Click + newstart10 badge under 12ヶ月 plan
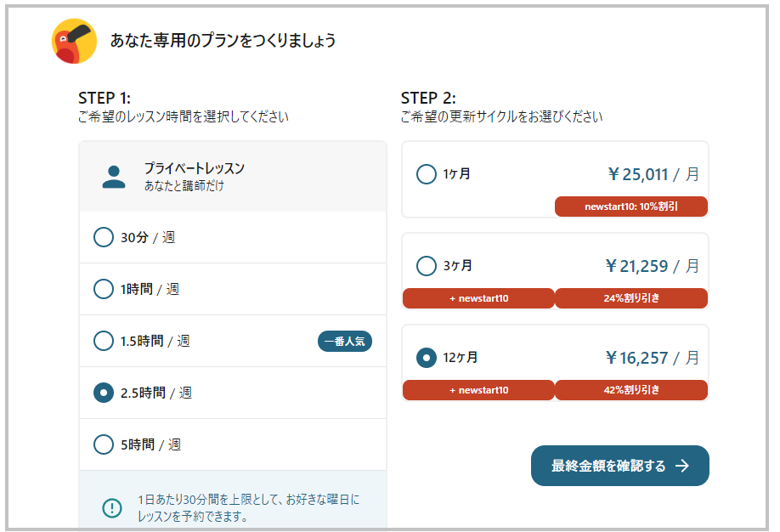The height and width of the screenshot is (532, 780). click(478, 390)
